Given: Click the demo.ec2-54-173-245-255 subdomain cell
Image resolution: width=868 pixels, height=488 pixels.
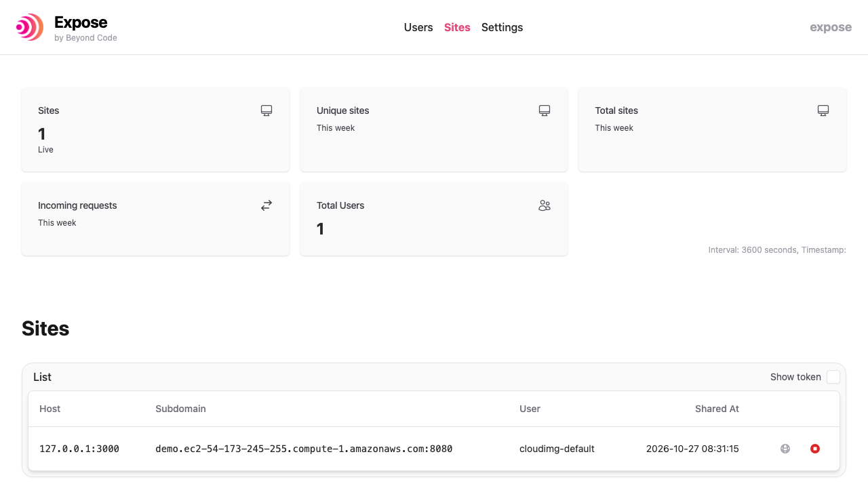Looking at the screenshot, I should coord(304,449).
